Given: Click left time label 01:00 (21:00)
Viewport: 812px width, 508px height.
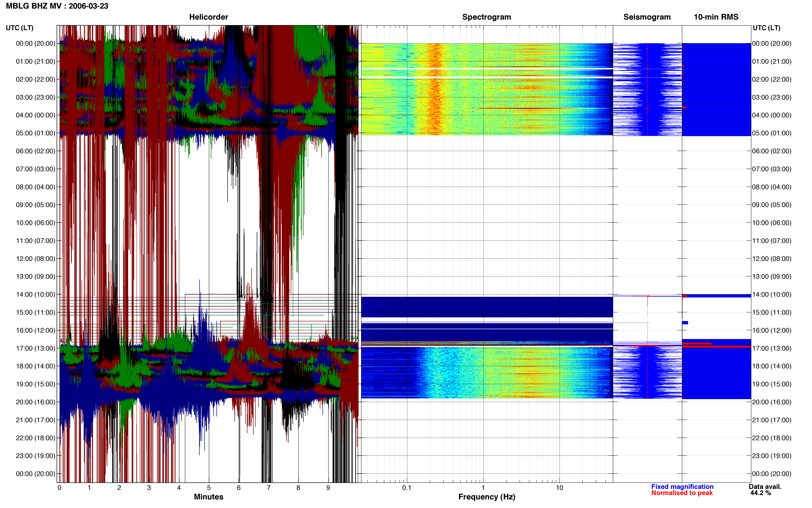Looking at the screenshot, I should point(36,61).
